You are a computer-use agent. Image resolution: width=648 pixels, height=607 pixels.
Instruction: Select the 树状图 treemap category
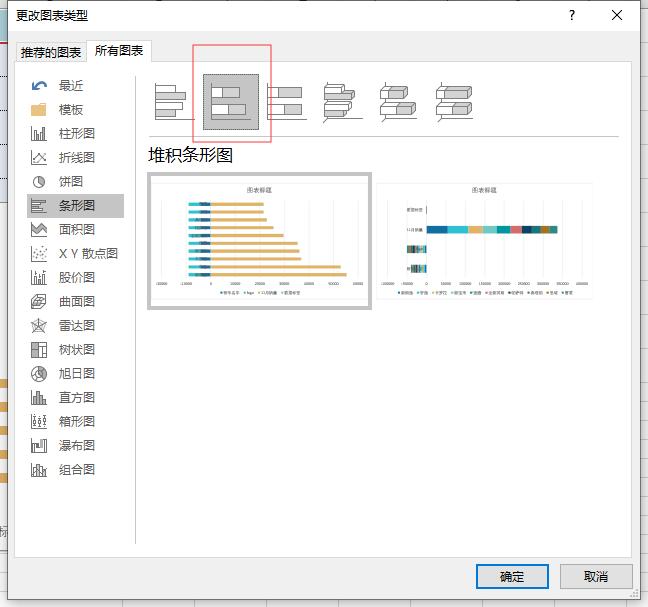(75, 350)
